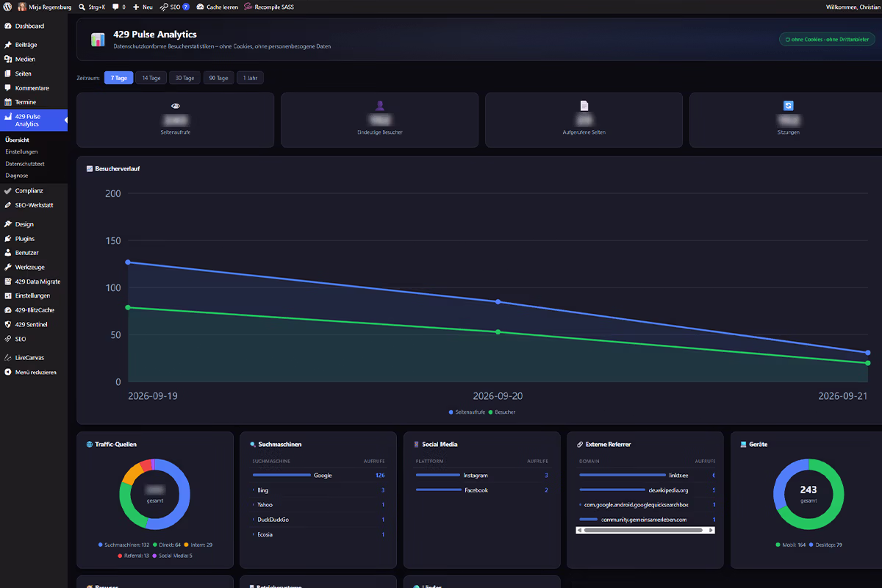
Task: Open Plugins in sidebar
Action: pos(33,239)
